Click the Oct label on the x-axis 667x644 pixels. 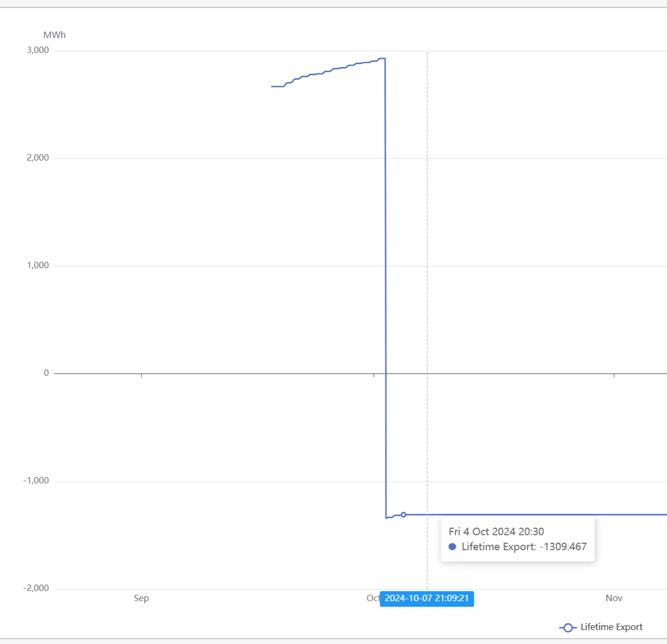(373, 598)
